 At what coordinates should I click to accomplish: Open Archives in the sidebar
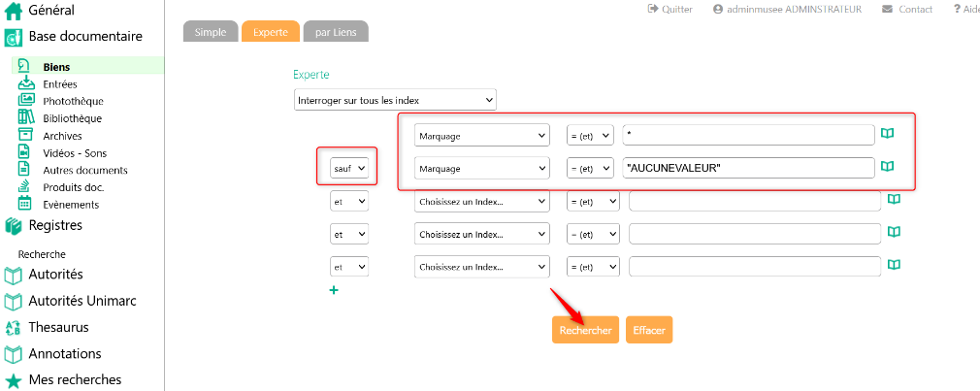[62, 136]
